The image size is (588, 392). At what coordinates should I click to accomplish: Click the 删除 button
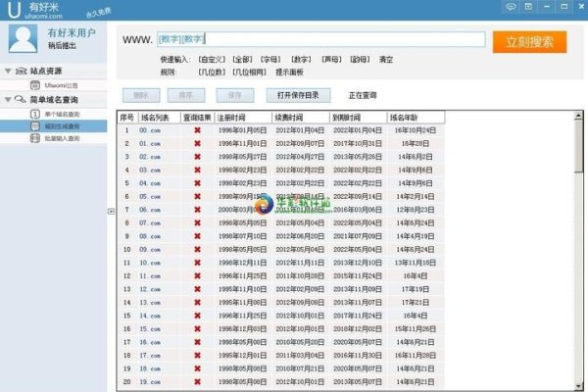point(141,95)
